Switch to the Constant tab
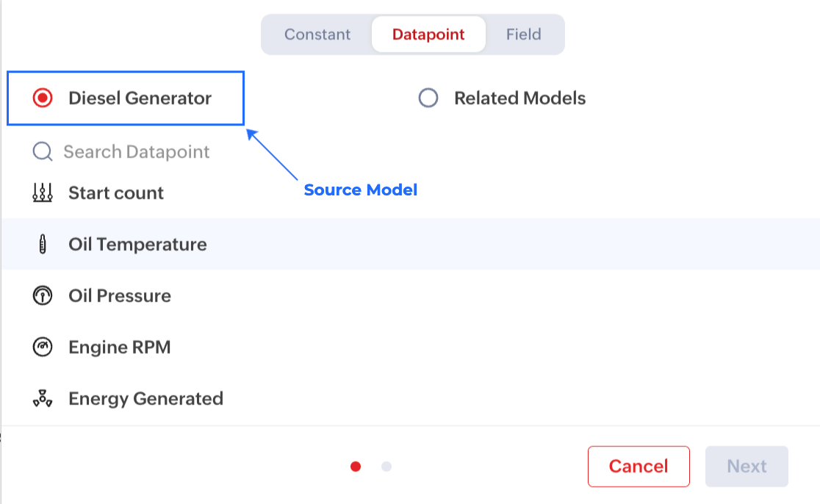 coord(317,35)
